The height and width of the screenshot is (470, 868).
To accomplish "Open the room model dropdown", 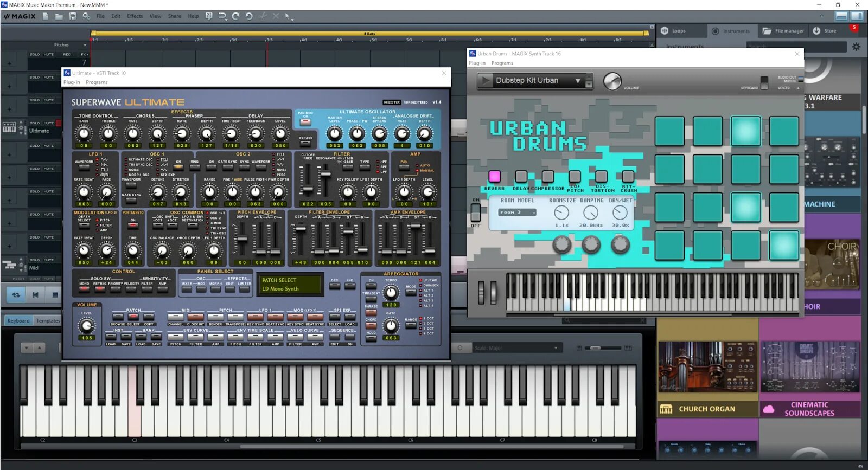I will click(518, 213).
